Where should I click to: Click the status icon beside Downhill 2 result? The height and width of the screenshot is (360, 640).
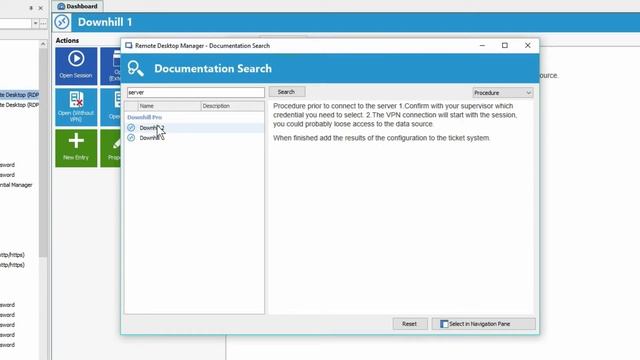(131, 128)
